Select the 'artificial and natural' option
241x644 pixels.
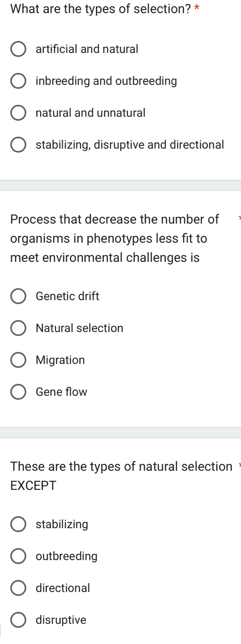pos(19,48)
